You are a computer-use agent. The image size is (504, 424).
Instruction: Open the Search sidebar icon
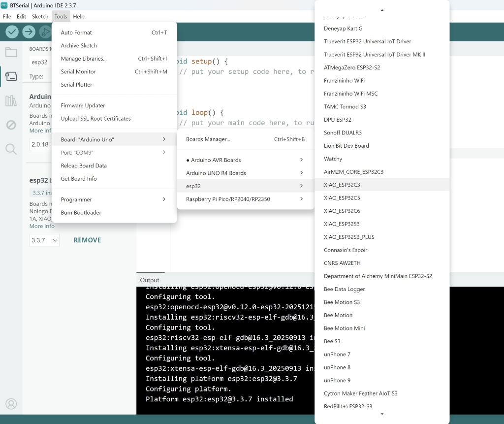11,149
